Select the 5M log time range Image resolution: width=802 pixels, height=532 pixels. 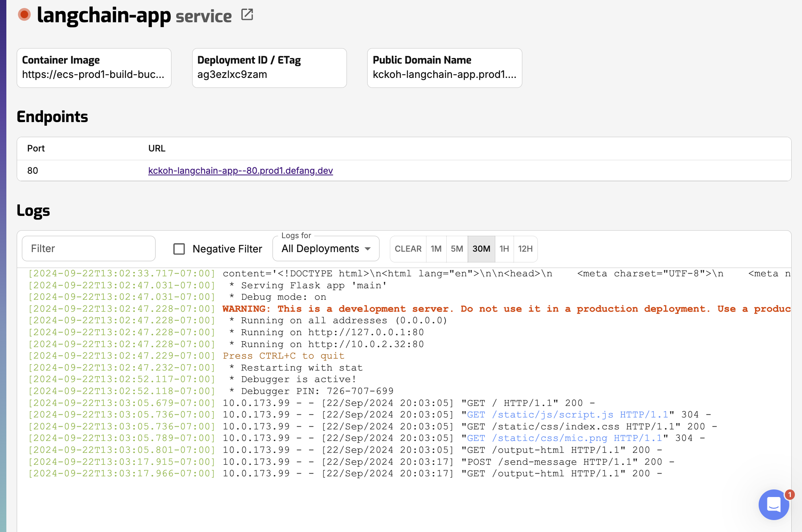tap(457, 249)
